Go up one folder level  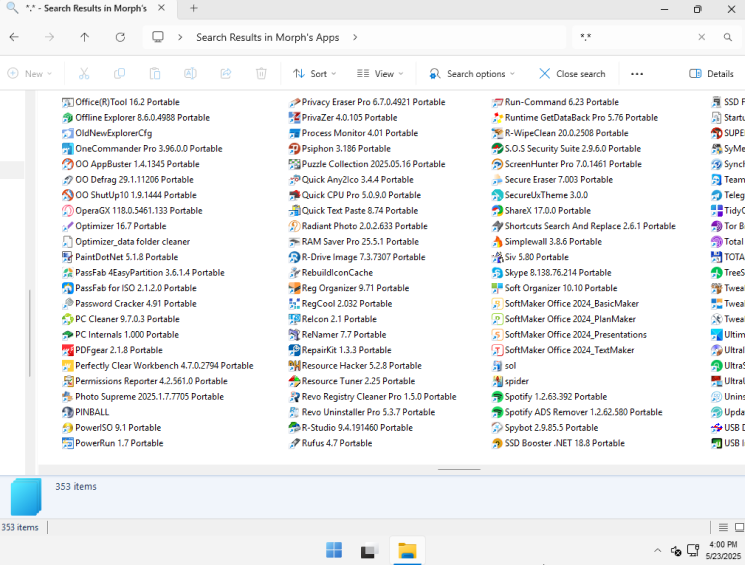(x=85, y=37)
